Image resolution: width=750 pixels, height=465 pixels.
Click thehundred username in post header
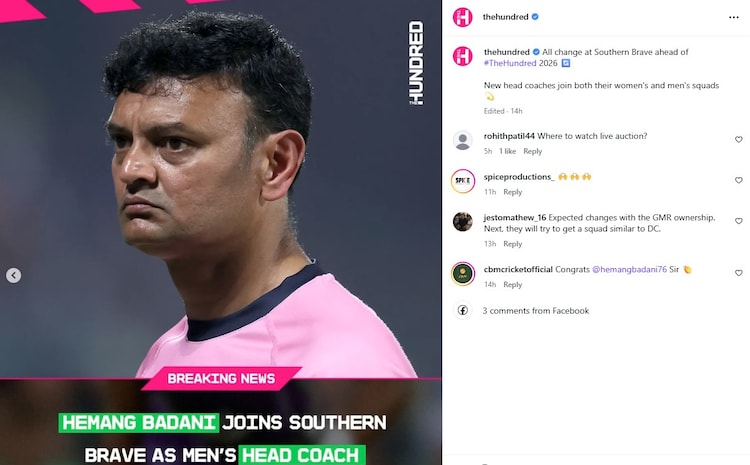click(505, 17)
